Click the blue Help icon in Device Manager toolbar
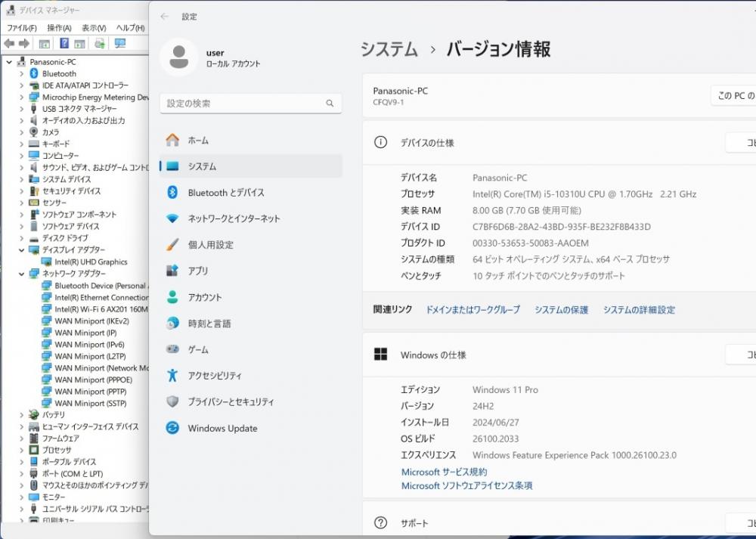756x539 pixels. (x=64, y=44)
